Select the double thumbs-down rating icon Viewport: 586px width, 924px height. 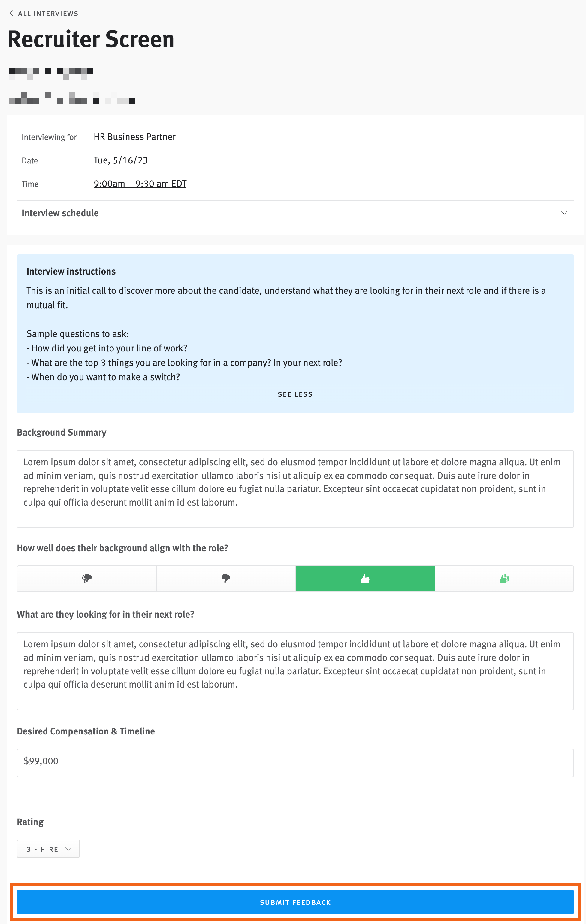pyautogui.click(x=86, y=579)
